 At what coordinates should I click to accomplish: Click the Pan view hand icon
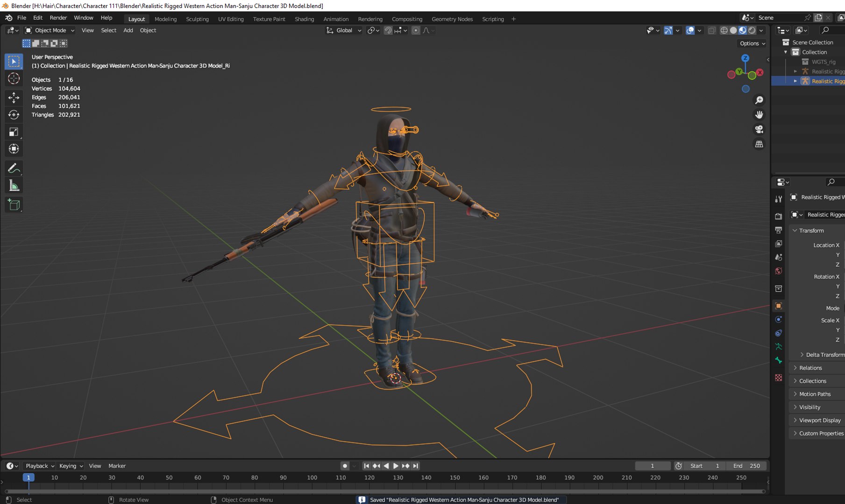tap(759, 115)
